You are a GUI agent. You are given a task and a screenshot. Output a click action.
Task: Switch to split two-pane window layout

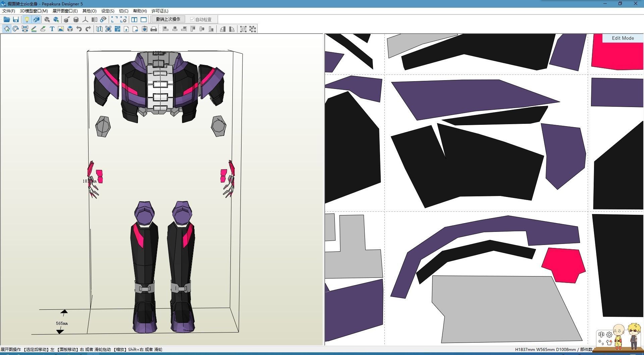coord(135,19)
